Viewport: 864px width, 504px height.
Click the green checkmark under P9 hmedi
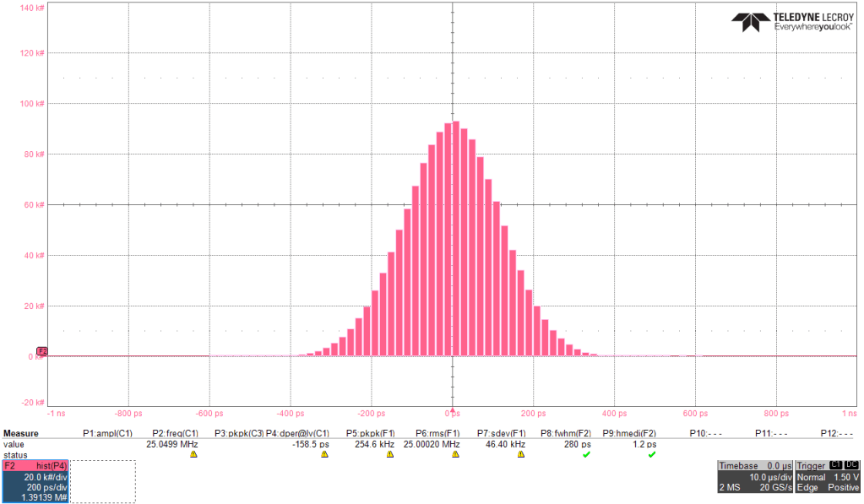point(652,454)
